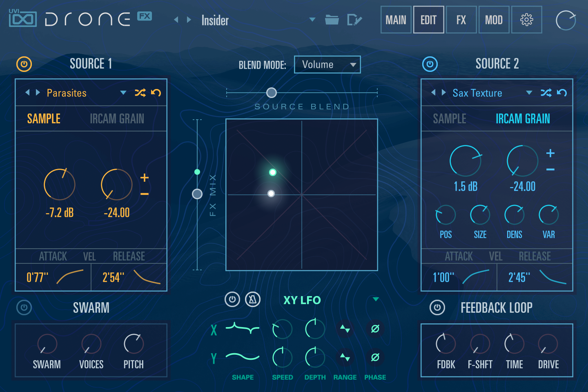Image resolution: width=588 pixels, height=392 pixels.
Task: Open the Blend Mode dropdown
Action: point(327,64)
